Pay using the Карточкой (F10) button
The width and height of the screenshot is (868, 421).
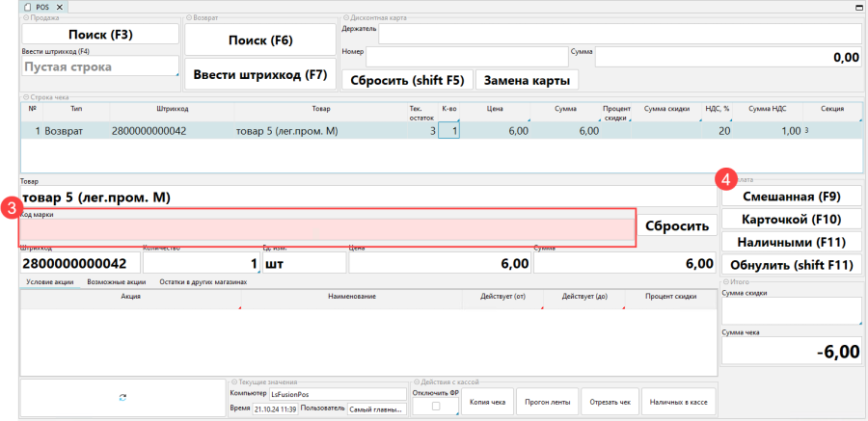pyautogui.click(x=790, y=219)
